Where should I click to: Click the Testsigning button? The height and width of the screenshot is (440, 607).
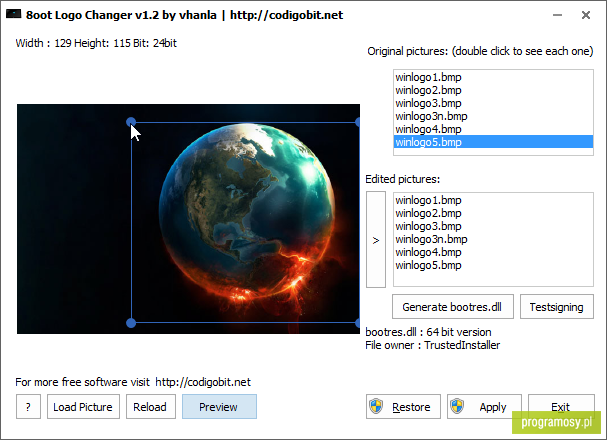tap(556, 307)
